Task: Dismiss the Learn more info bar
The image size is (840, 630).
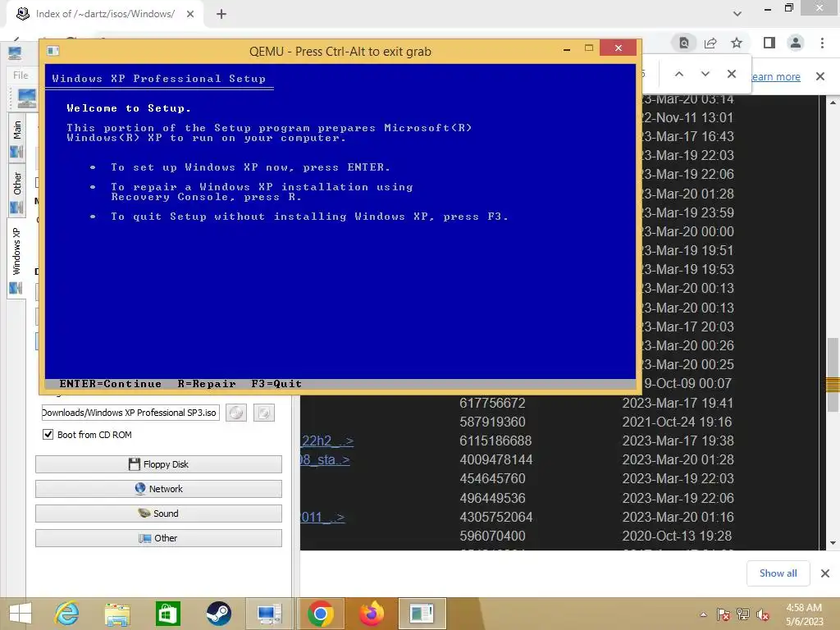Action: 820,76
